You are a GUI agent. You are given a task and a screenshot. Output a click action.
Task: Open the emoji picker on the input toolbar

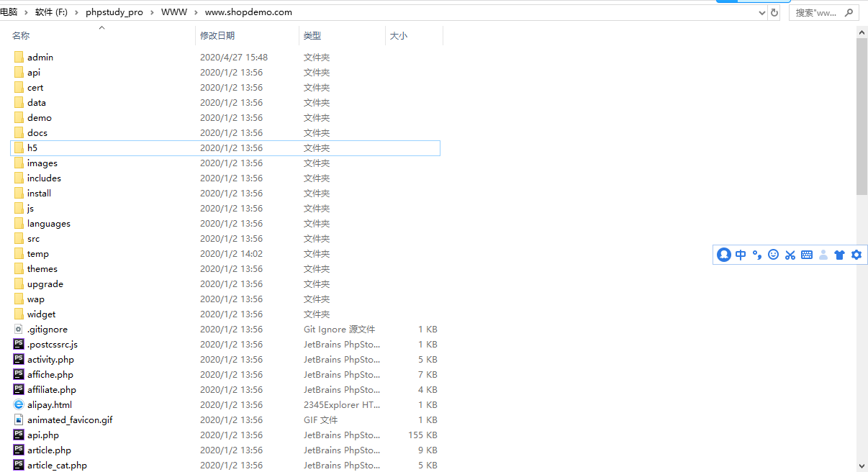pos(773,254)
